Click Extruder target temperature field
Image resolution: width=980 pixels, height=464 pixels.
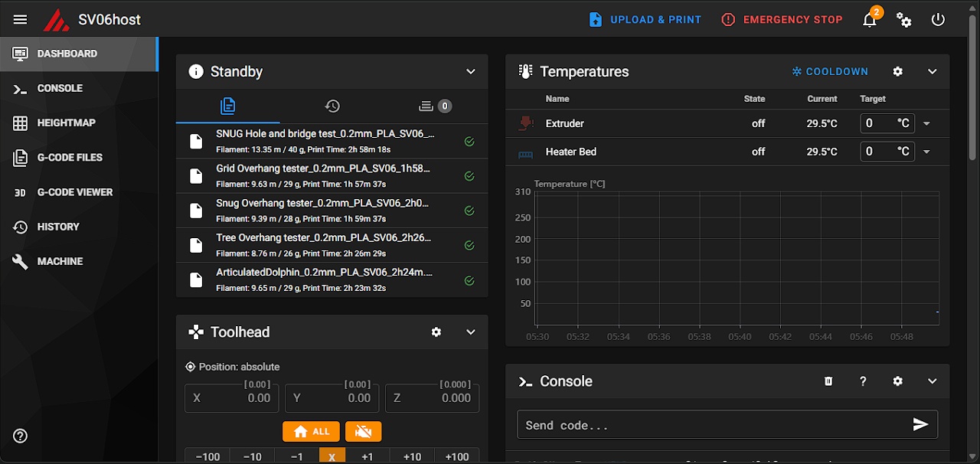tap(887, 123)
